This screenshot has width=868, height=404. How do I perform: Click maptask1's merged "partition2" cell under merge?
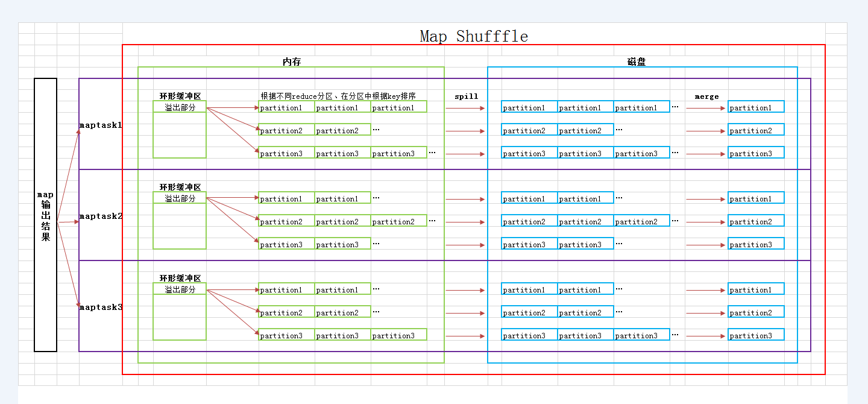point(756,130)
